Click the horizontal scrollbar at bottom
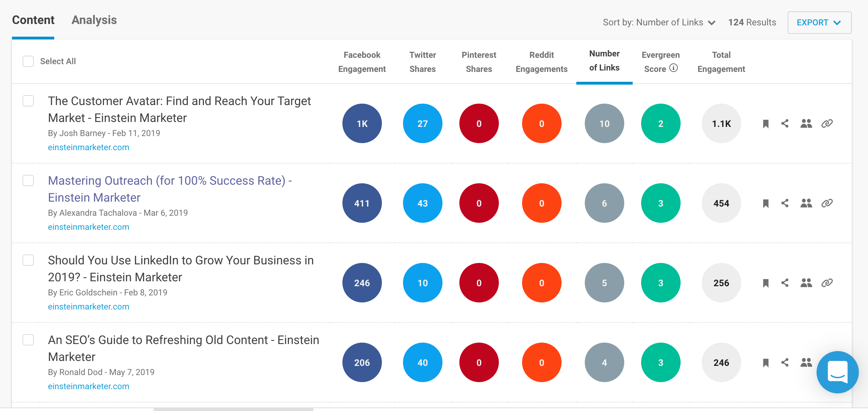Image resolution: width=868 pixels, height=411 pixels. pyautogui.click(x=233, y=409)
